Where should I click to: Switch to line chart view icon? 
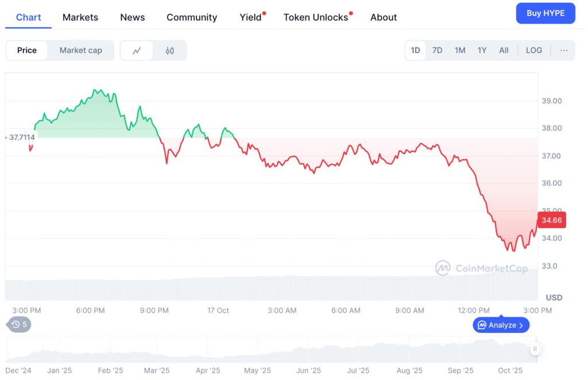point(137,51)
